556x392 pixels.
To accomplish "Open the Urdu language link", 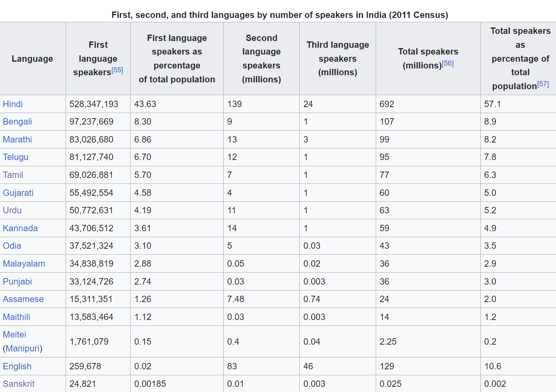I will click(12, 211).
